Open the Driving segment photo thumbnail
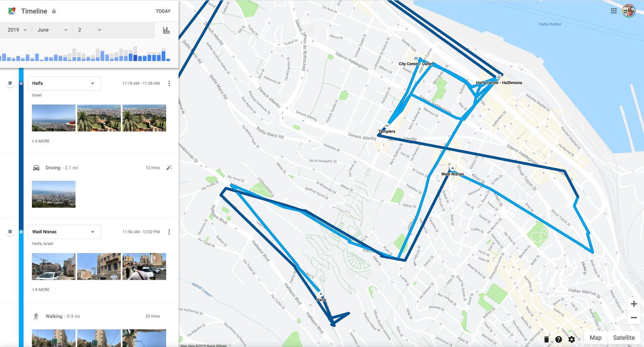 coord(54,194)
